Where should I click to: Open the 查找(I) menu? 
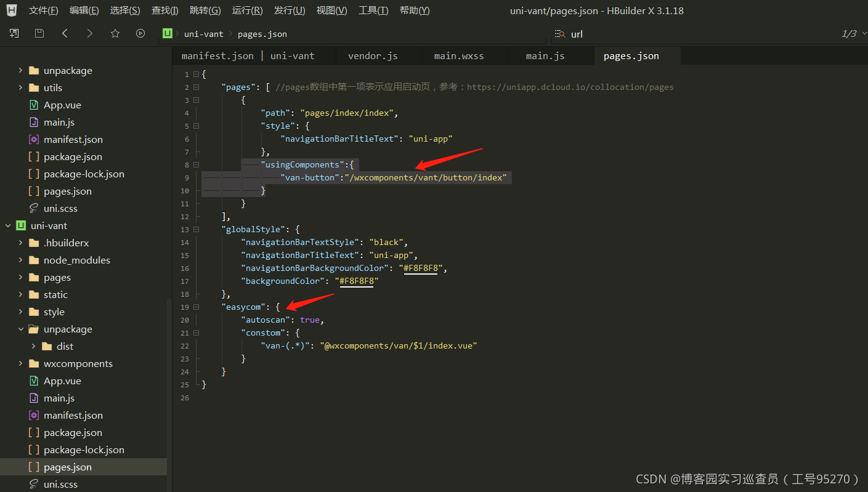coord(165,10)
